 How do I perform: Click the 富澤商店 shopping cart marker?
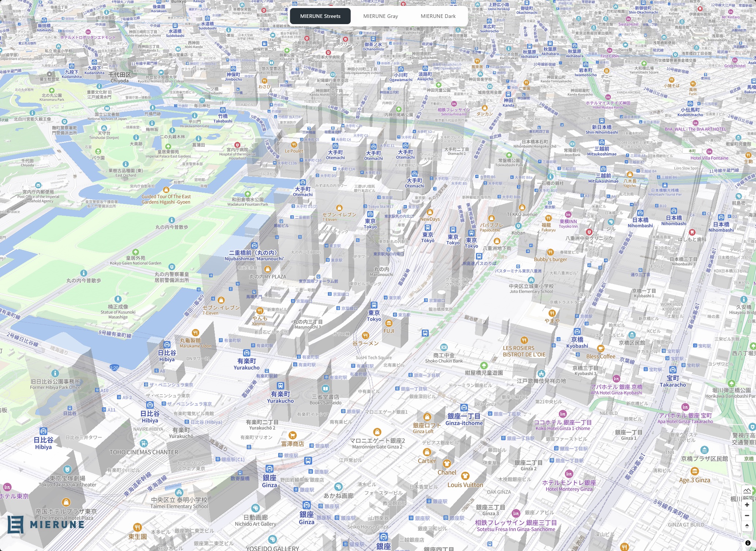292,435
